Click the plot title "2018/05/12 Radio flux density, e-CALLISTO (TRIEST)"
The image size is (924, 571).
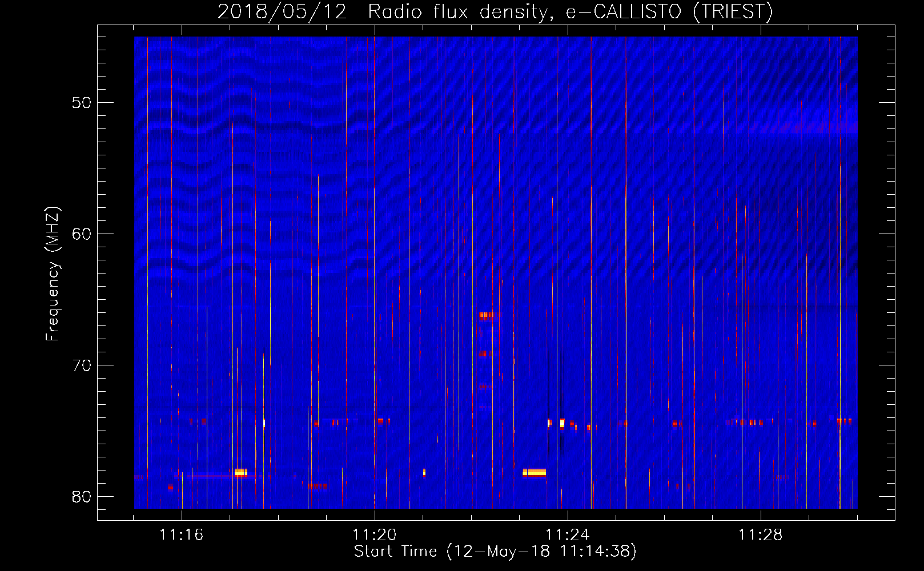(x=495, y=11)
